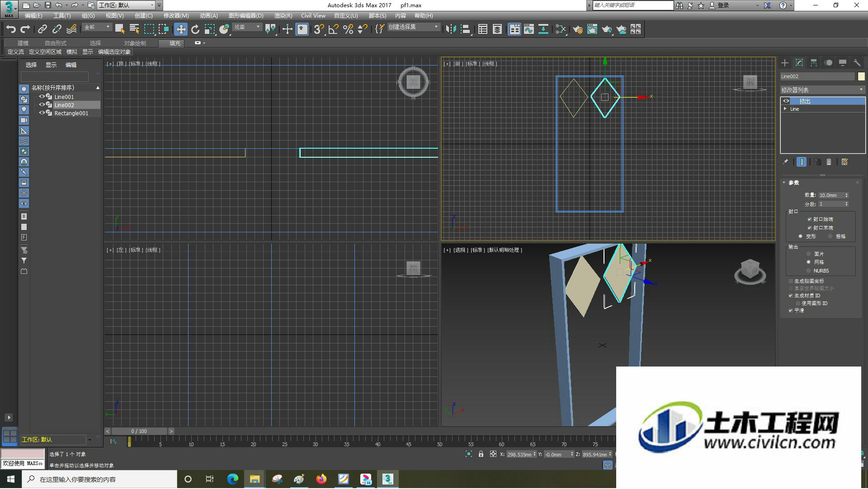Switch to the 自由形式 ribbon tab

[x=56, y=43]
